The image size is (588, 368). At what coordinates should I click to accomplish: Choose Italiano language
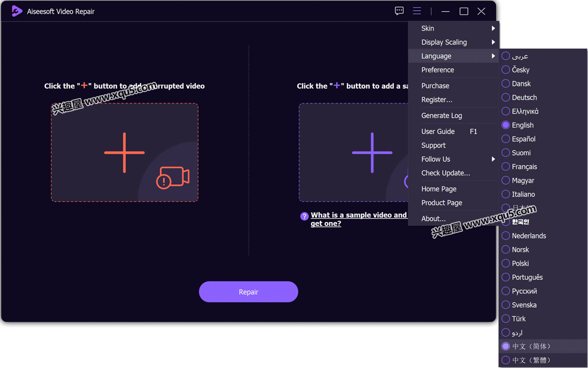click(x=543, y=194)
